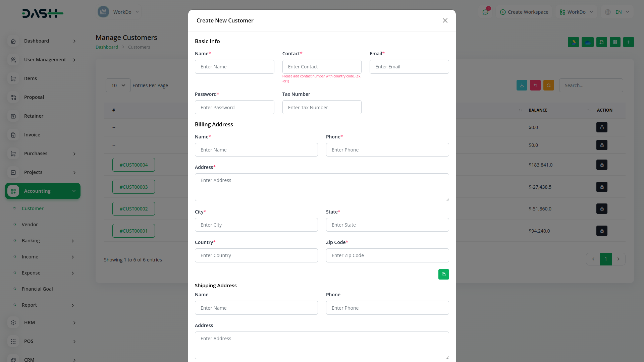
Task: Click the Google Drive icon button
Action: [x=573, y=42]
